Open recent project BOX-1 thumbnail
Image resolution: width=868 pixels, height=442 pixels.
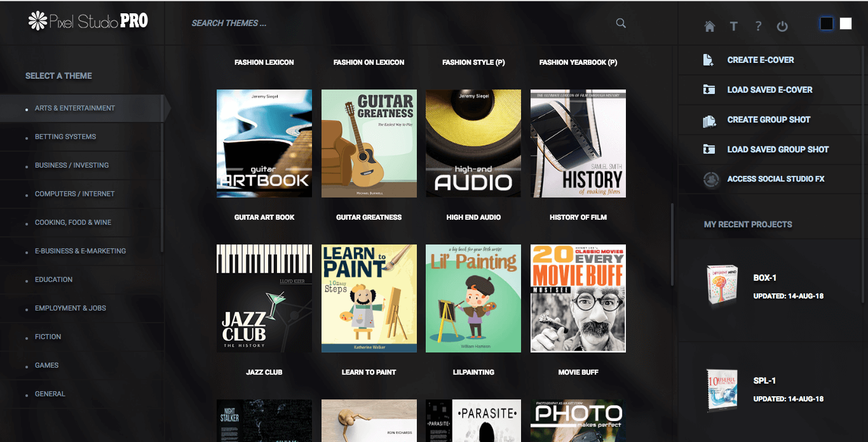[722, 286]
